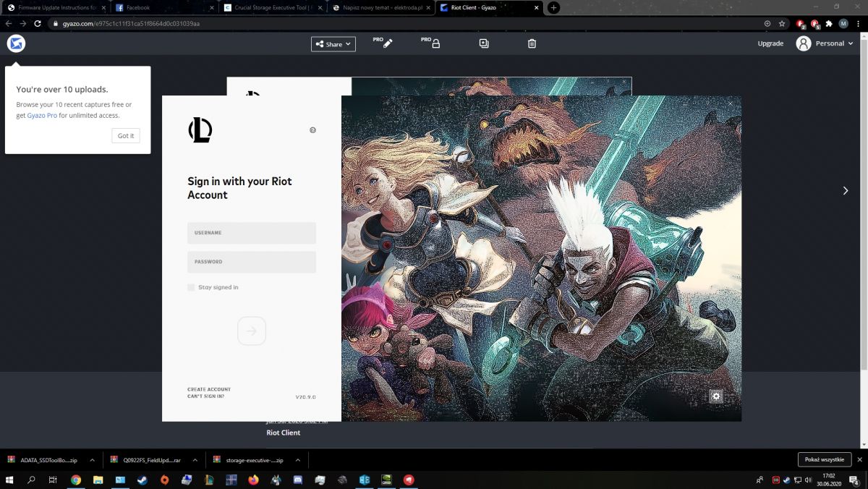This screenshot has width=868, height=489.
Task: Open Discord from the taskbar
Action: (297, 480)
